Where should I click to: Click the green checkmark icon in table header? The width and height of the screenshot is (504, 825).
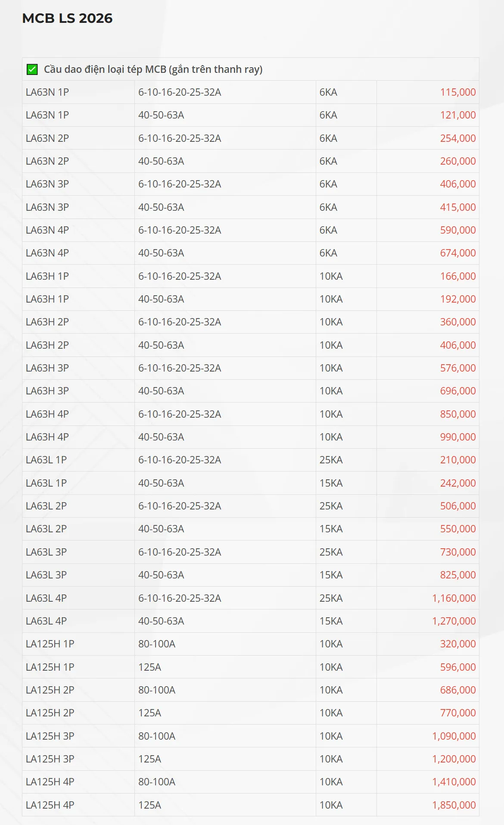point(32,69)
